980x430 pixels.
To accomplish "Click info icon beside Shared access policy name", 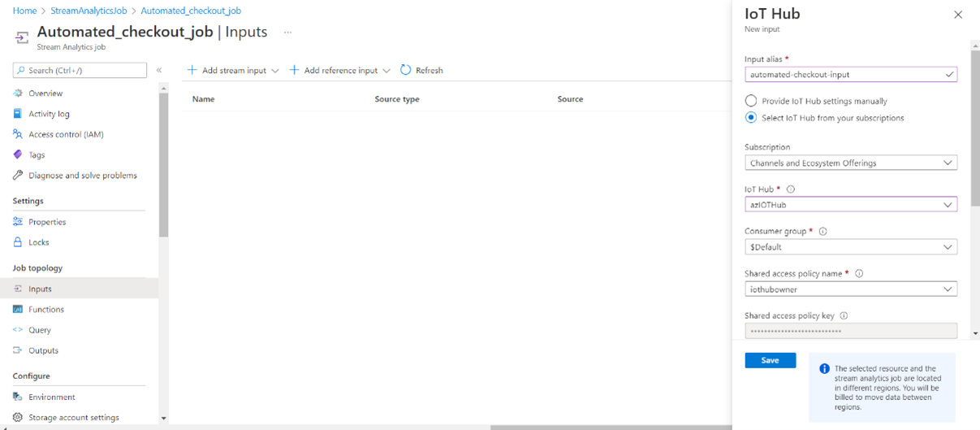I will coord(859,274).
